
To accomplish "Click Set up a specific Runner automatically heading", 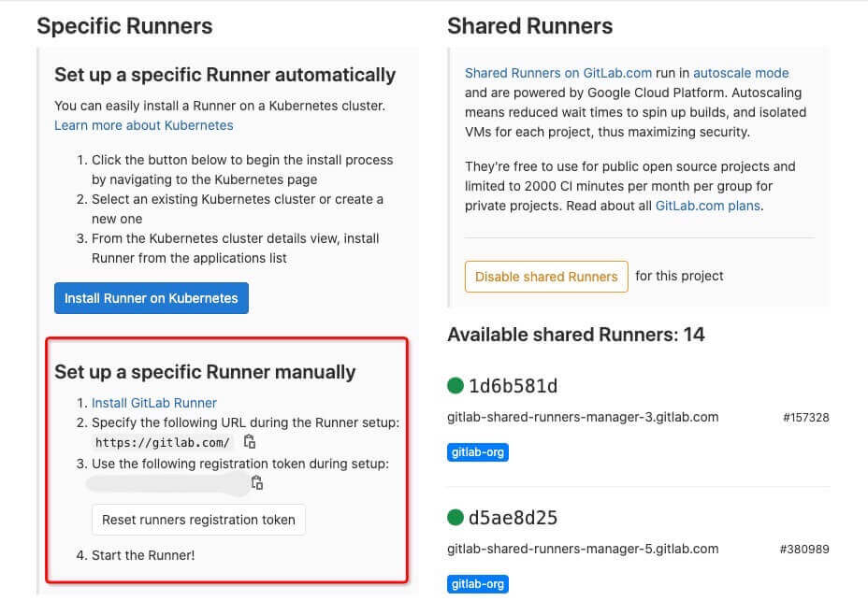I will coord(224,75).
